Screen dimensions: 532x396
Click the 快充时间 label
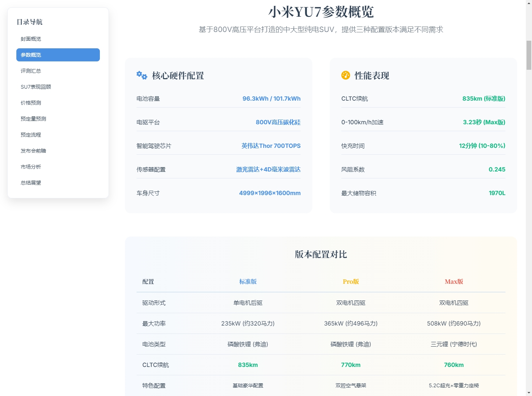pyautogui.click(x=353, y=146)
